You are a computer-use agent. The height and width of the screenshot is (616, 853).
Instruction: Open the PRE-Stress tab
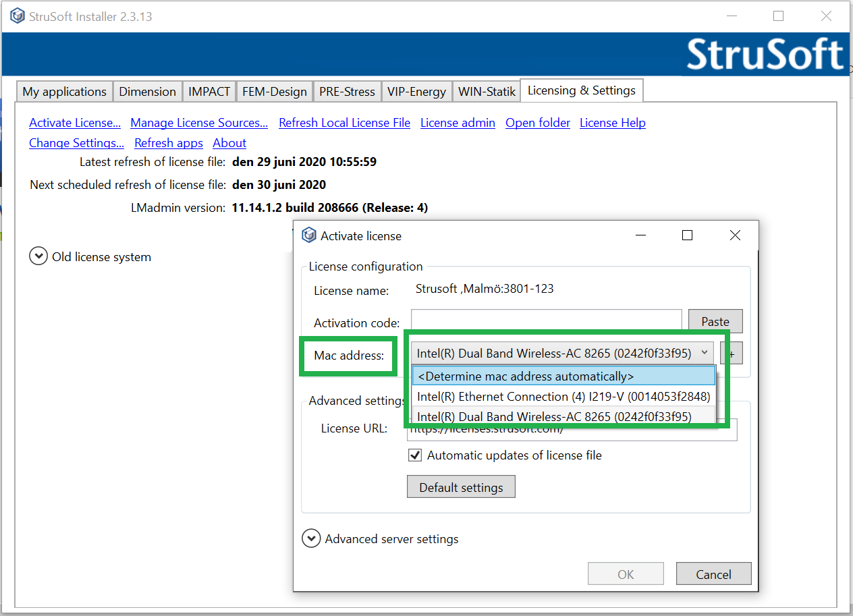(347, 92)
